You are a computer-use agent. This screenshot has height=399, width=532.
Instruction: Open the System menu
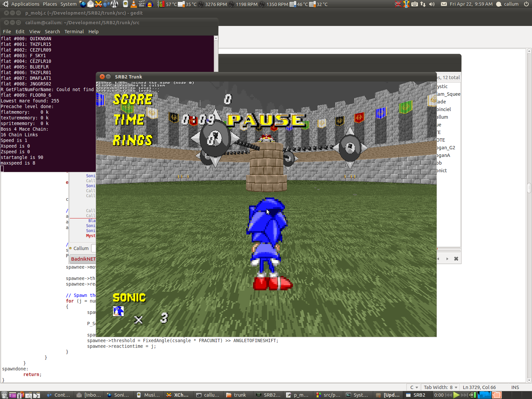pos(68,4)
